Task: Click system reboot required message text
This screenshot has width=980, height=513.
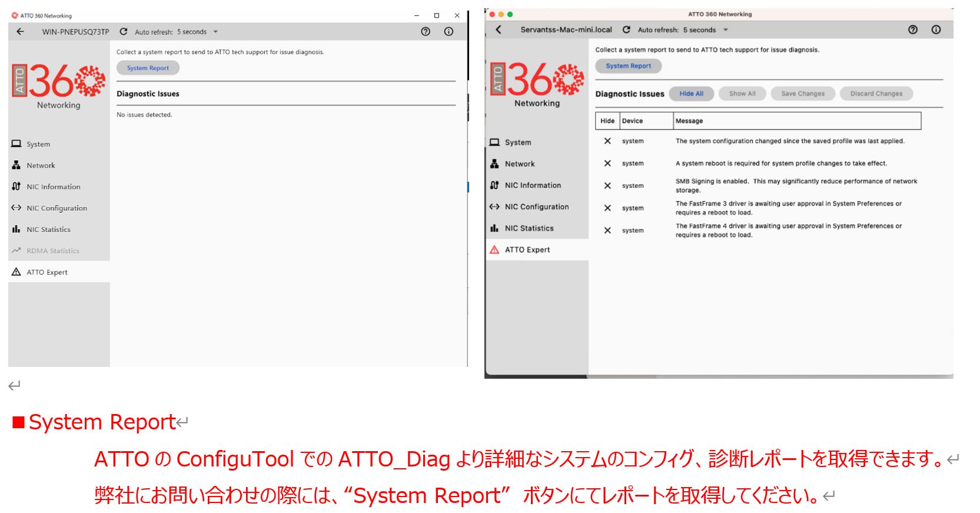Action: (x=781, y=163)
